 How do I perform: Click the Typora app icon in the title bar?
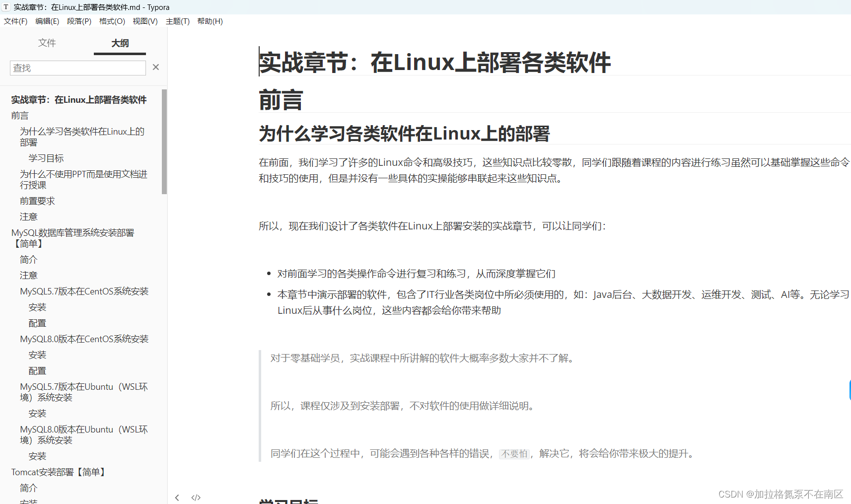pyautogui.click(x=6, y=7)
